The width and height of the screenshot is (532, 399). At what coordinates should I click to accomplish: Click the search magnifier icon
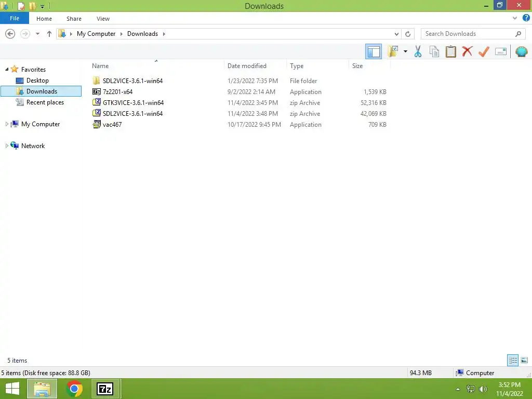click(518, 34)
